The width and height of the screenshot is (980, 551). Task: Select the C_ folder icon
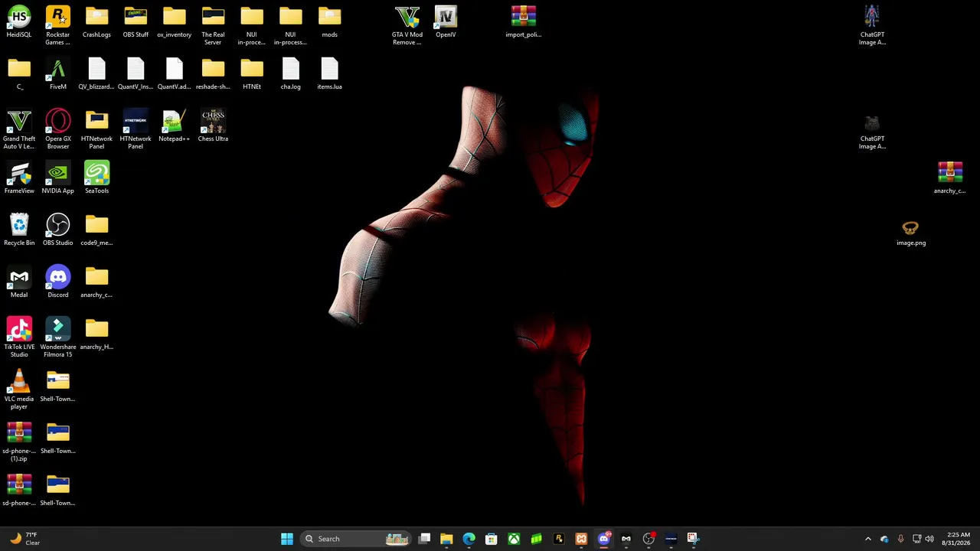[x=19, y=74]
